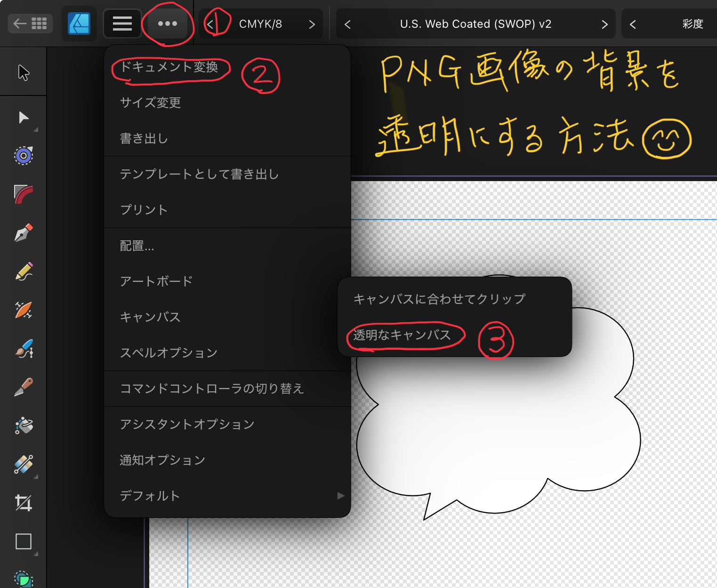Viewport: 717px width, 588px height.
Task: Select the Pen tool
Action: (24, 233)
